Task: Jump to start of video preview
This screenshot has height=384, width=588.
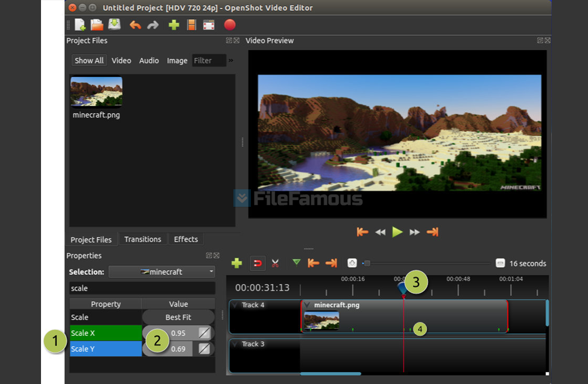Action: click(362, 232)
